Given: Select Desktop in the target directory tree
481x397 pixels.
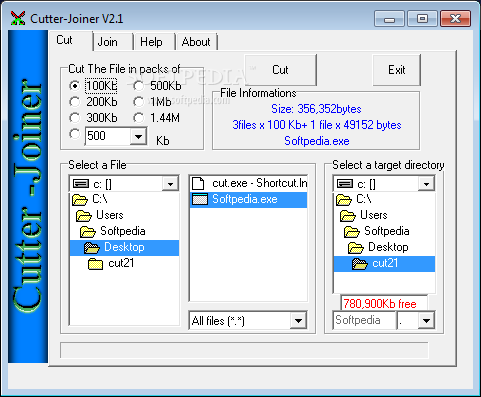Looking at the screenshot, I should point(384,248).
